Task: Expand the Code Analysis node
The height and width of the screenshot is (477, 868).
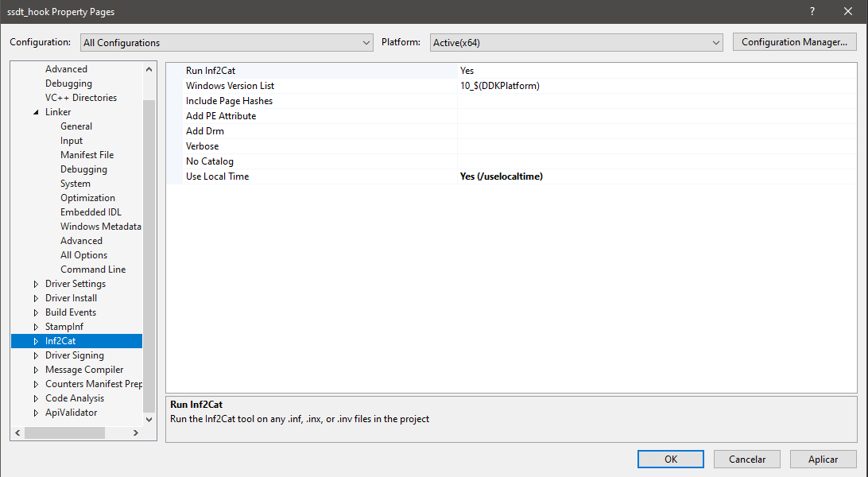Action: [36, 398]
